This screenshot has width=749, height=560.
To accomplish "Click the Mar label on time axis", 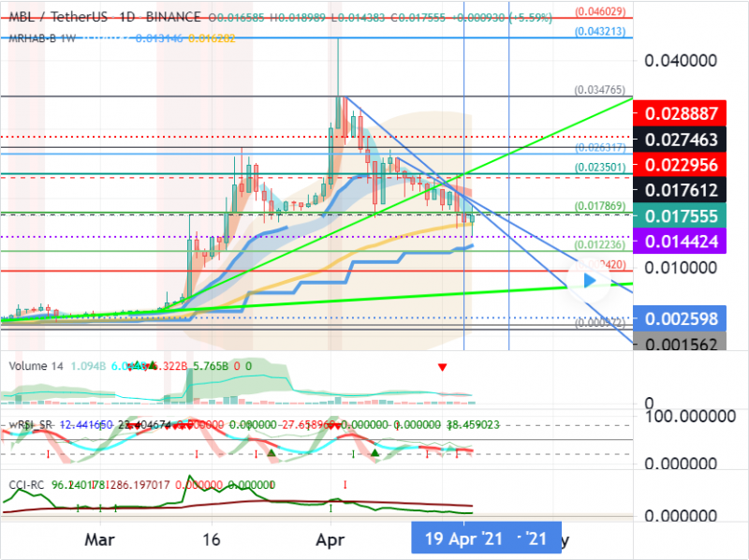I will 99,539.
